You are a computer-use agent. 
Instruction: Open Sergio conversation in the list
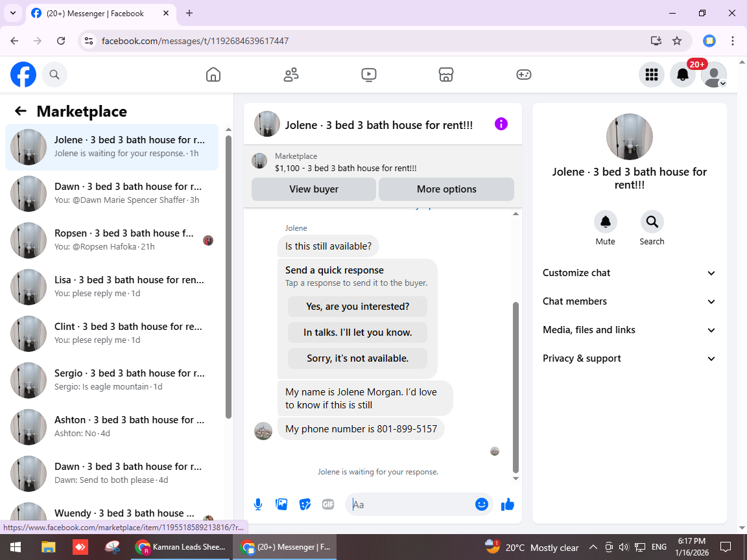coord(112,380)
